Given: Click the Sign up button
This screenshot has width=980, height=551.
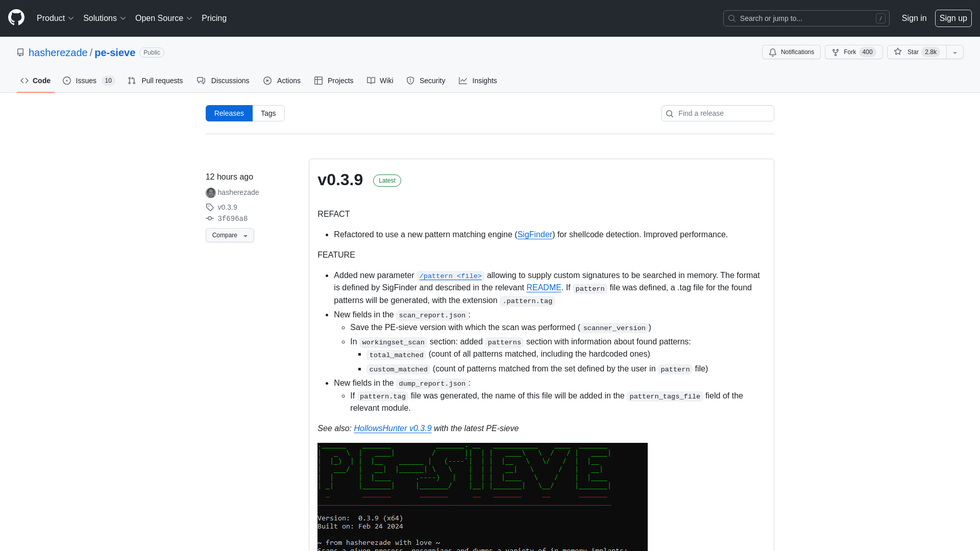Looking at the screenshot, I should 953,18.
